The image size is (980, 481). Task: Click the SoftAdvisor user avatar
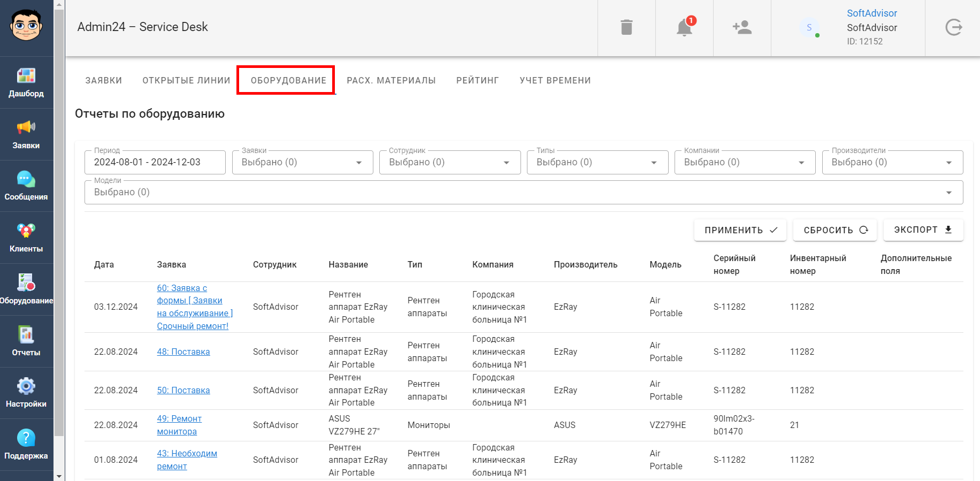click(809, 27)
